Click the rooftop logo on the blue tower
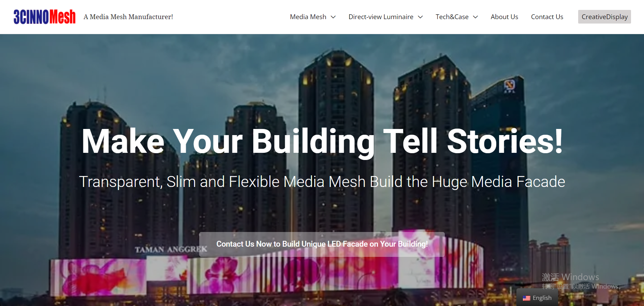This screenshot has width=644, height=306. pos(509,85)
